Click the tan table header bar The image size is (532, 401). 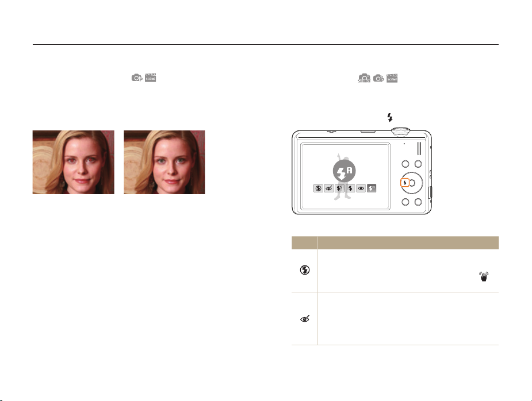pyautogui.click(x=395, y=242)
